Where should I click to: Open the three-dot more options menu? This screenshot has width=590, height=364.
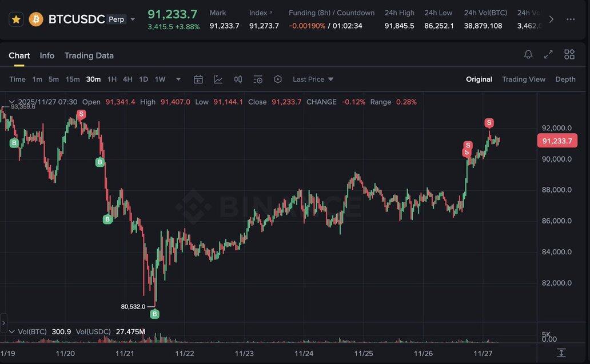570,19
